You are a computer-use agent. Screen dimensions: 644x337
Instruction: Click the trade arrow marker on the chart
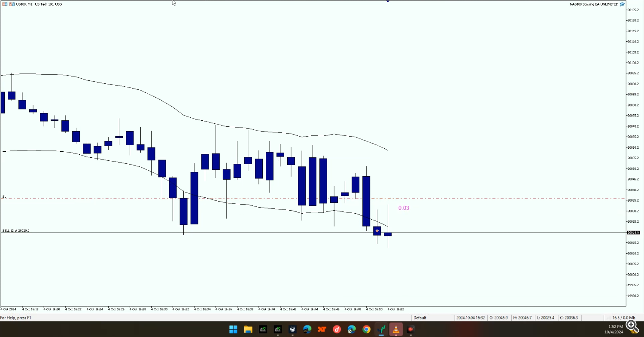377,231
